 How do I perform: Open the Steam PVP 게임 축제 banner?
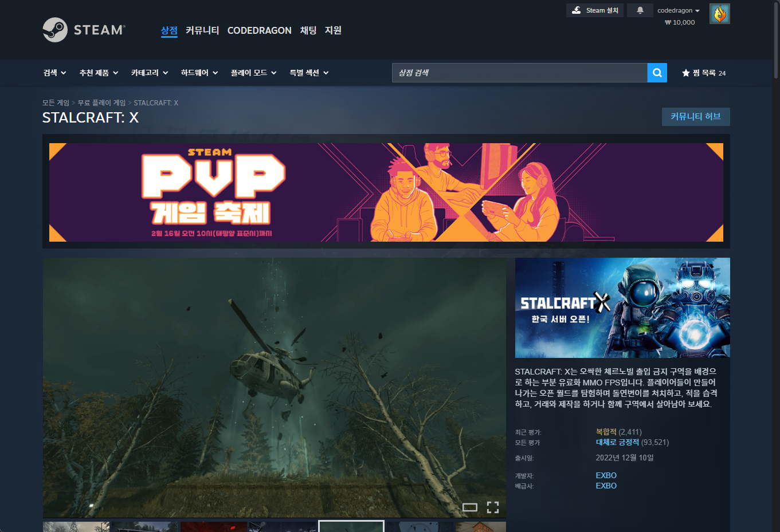click(386, 192)
